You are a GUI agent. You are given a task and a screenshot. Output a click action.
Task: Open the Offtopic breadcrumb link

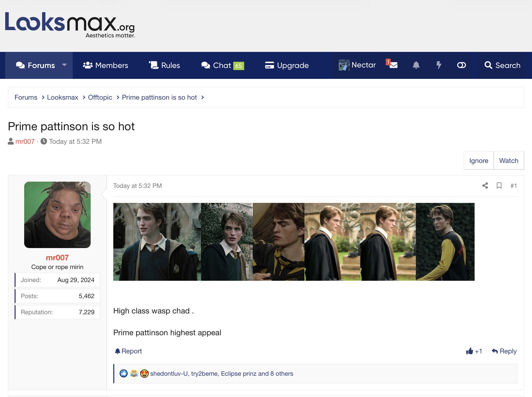pyautogui.click(x=100, y=97)
